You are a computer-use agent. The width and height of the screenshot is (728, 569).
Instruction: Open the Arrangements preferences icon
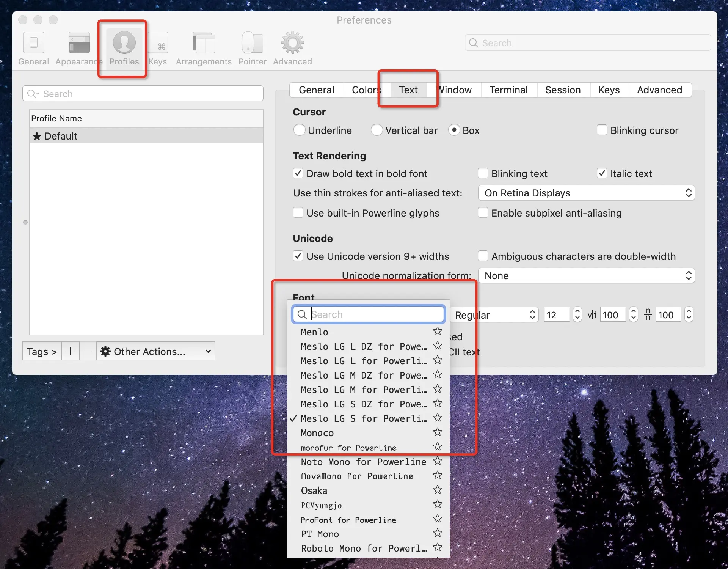(x=204, y=43)
